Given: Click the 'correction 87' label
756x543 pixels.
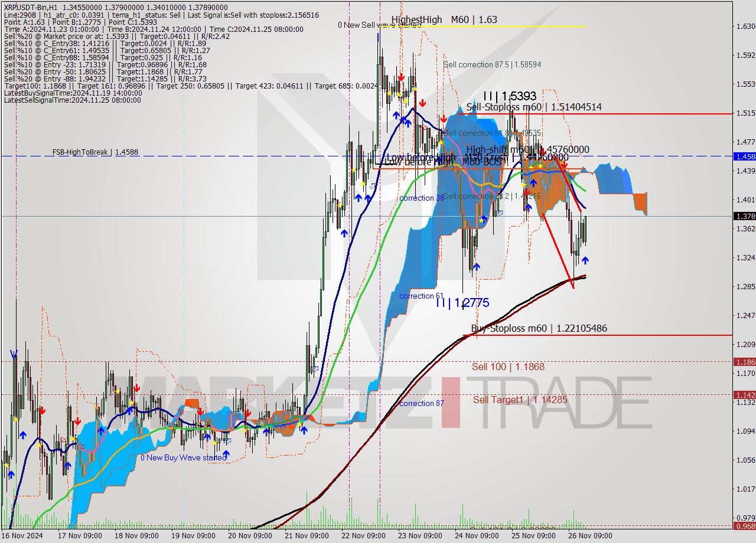Looking at the screenshot, I should 421,403.
